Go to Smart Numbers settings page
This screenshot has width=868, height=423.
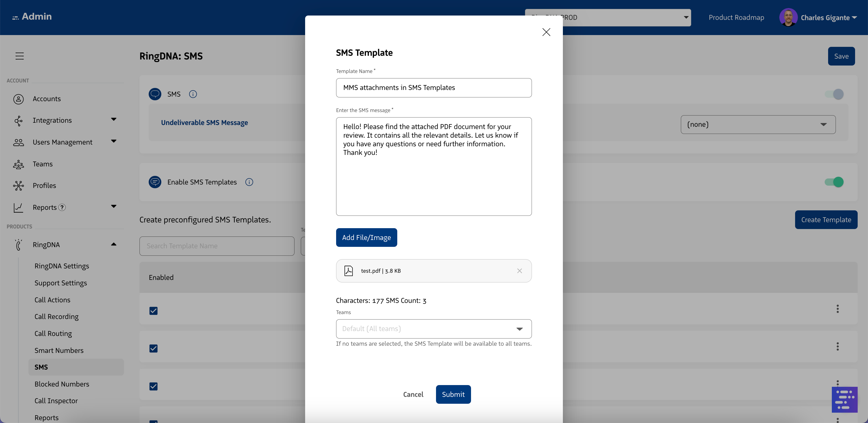point(59,351)
